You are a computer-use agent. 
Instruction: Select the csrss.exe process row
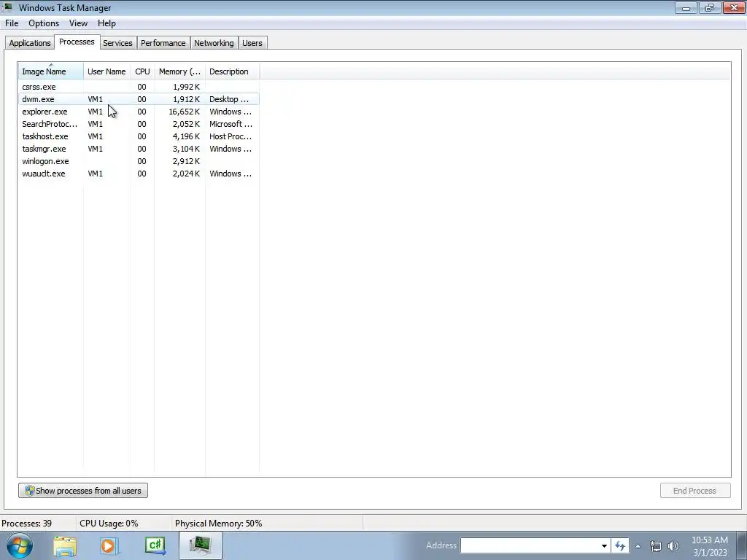pyautogui.click(x=139, y=87)
